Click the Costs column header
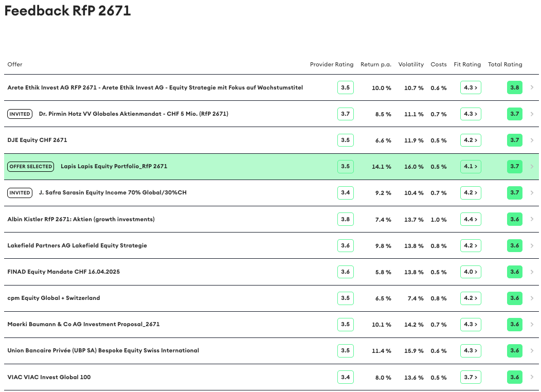 (439, 64)
